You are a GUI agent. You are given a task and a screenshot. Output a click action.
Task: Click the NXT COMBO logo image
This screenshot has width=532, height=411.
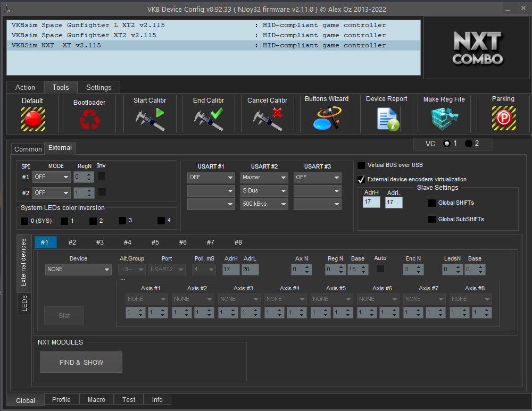click(x=477, y=48)
